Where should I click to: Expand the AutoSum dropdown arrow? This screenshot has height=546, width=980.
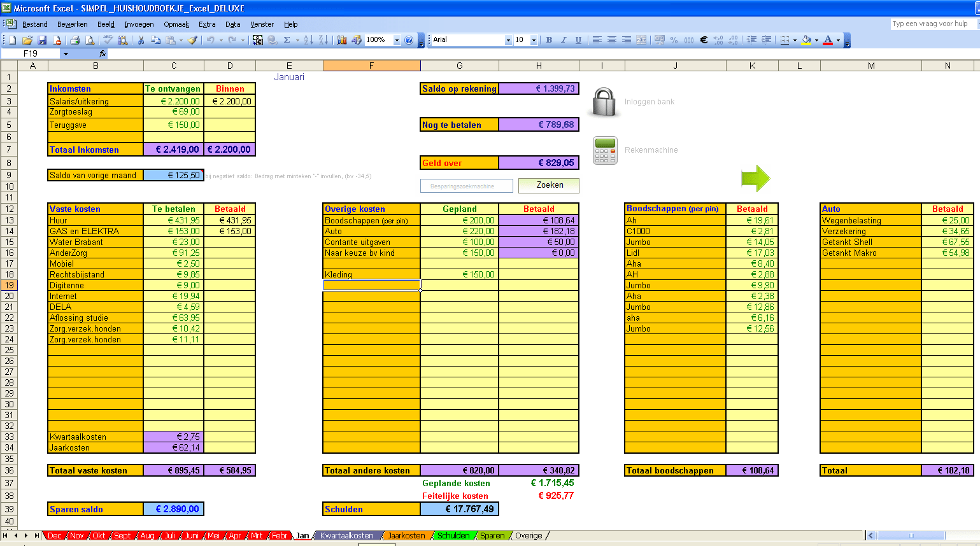(x=297, y=40)
